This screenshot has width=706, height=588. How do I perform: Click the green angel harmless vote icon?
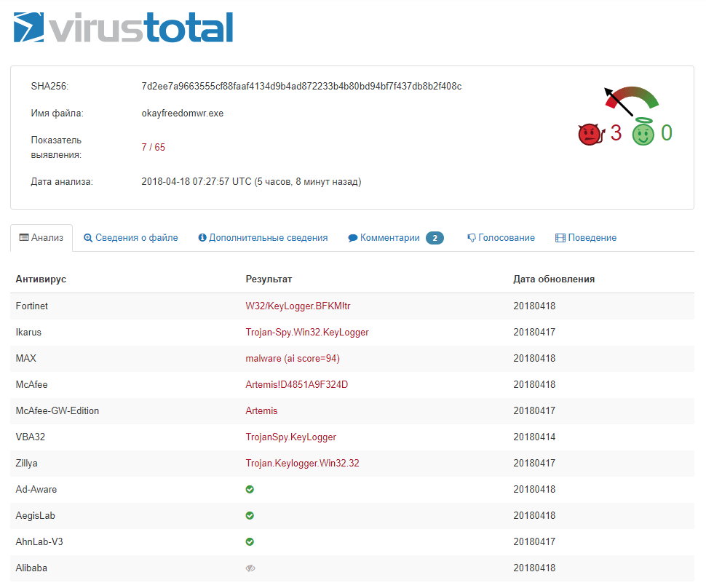coord(643,132)
